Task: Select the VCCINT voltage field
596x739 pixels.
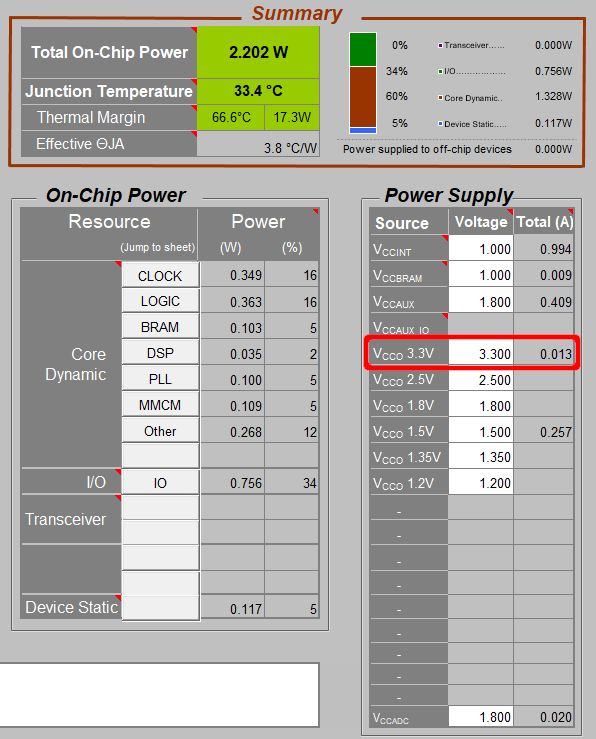Action: (481, 248)
